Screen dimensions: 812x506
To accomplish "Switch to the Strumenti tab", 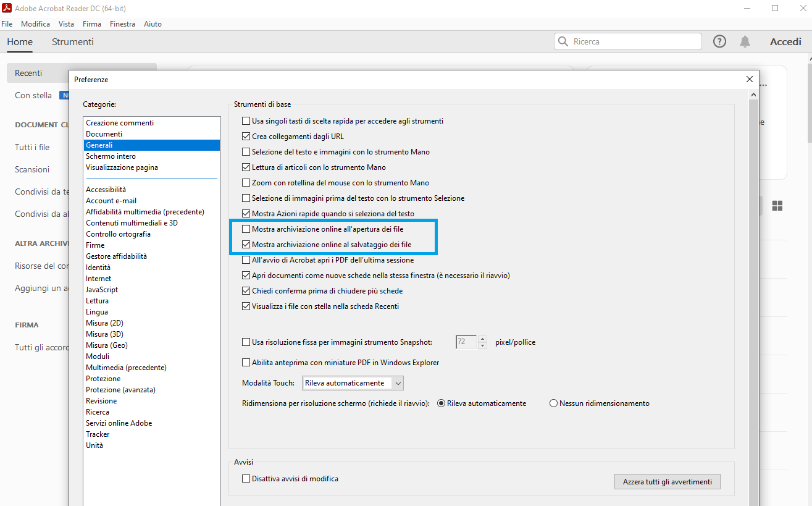I will click(73, 42).
